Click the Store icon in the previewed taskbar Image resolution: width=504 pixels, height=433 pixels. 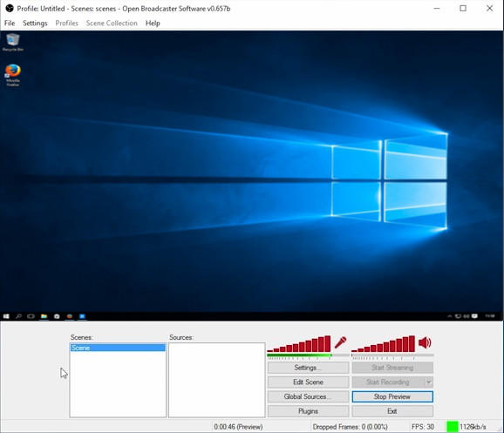57,316
